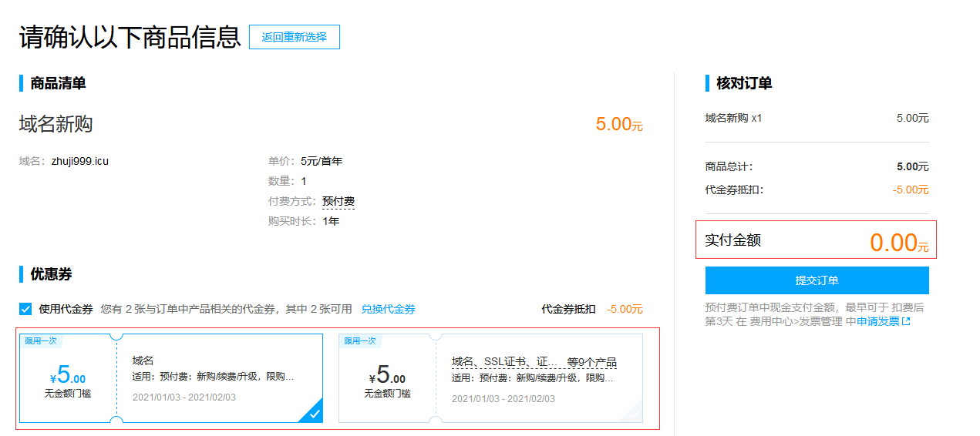This screenshot has height=436, width=980.
Task: Click the 域名新购 product heading
Action: [x=56, y=124]
